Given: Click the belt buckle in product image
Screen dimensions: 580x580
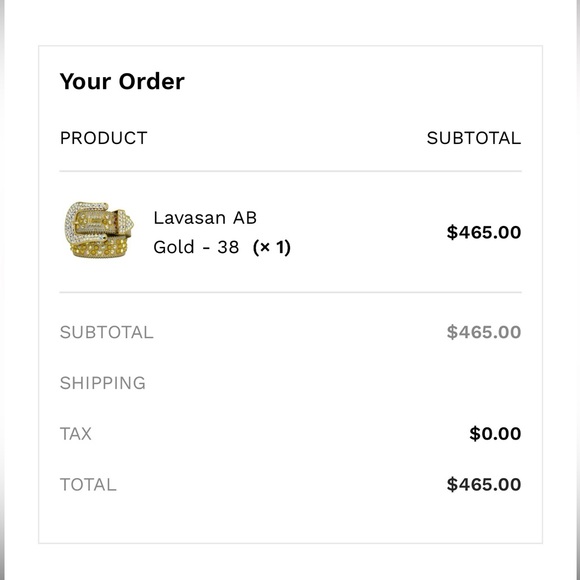Looking at the screenshot, I should pos(87,221).
